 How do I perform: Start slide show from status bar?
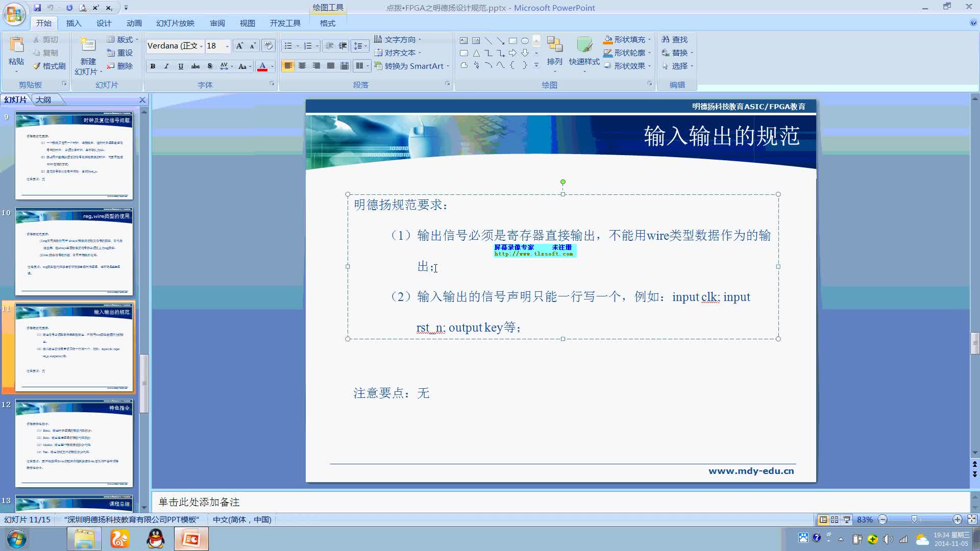[847, 519]
